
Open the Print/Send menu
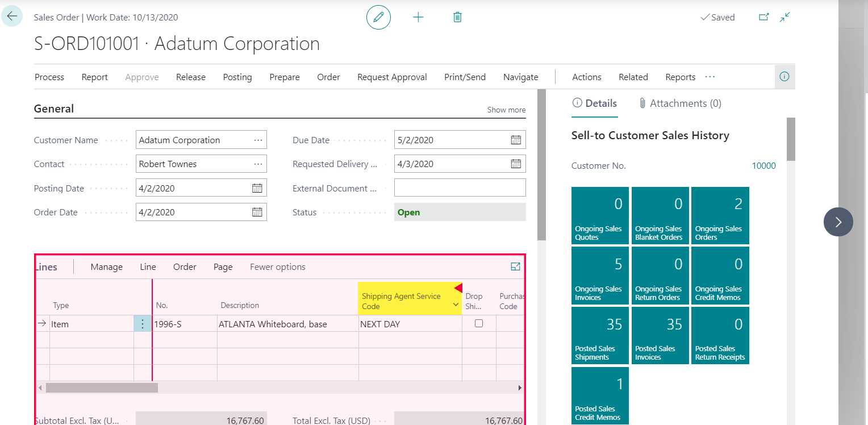coord(465,77)
